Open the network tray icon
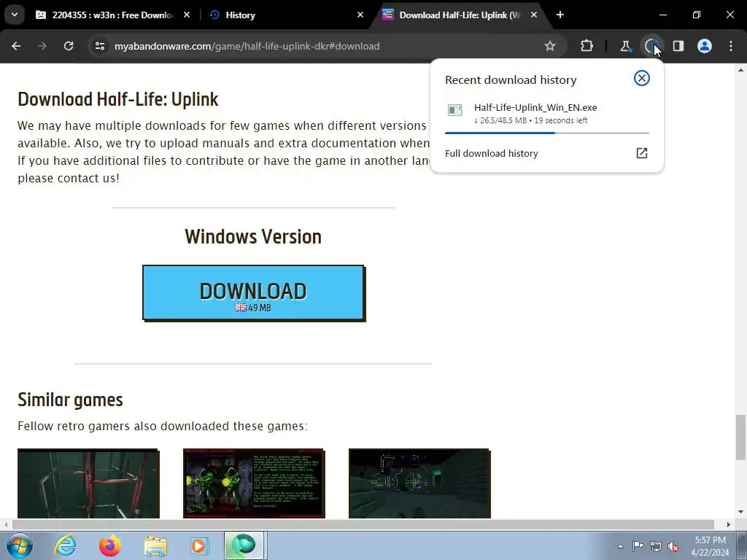747x560 pixels. point(656,546)
